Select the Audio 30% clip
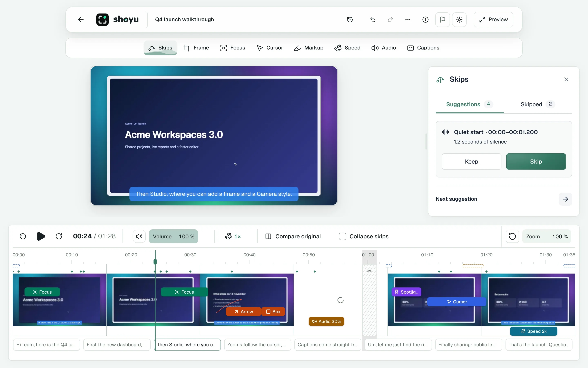The width and height of the screenshot is (588, 368). (x=326, y=322)
